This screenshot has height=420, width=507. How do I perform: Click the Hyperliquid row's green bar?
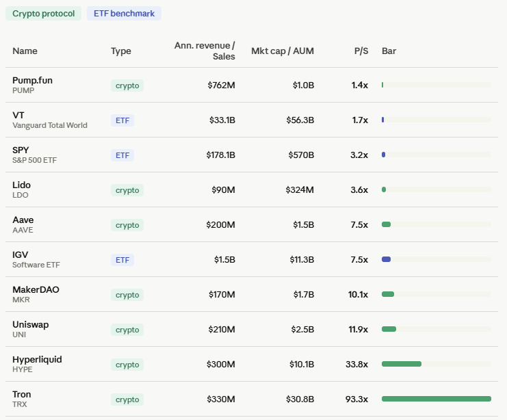click(402, 364)
